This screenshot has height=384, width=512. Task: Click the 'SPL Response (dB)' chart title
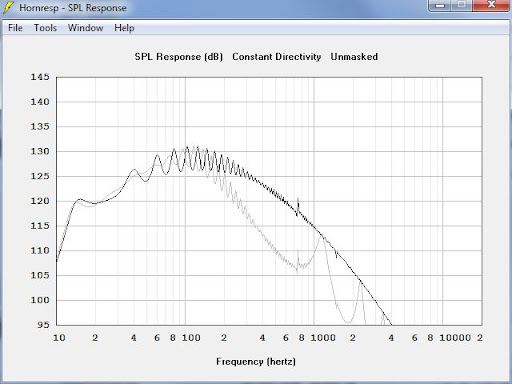pos(179,57)
